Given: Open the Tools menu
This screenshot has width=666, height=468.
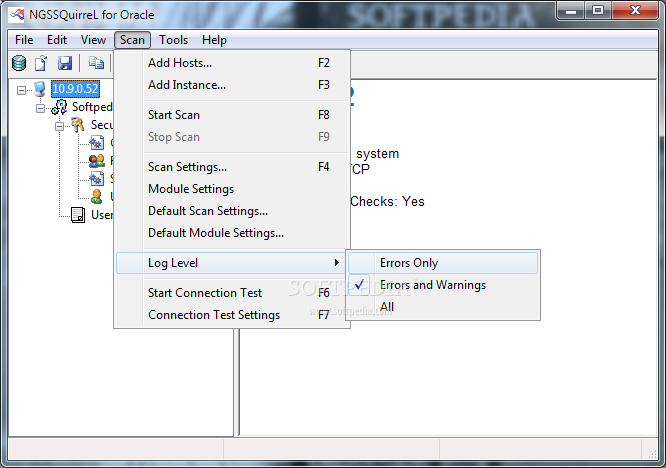Looking at the screenshot, I should point(173,40).
